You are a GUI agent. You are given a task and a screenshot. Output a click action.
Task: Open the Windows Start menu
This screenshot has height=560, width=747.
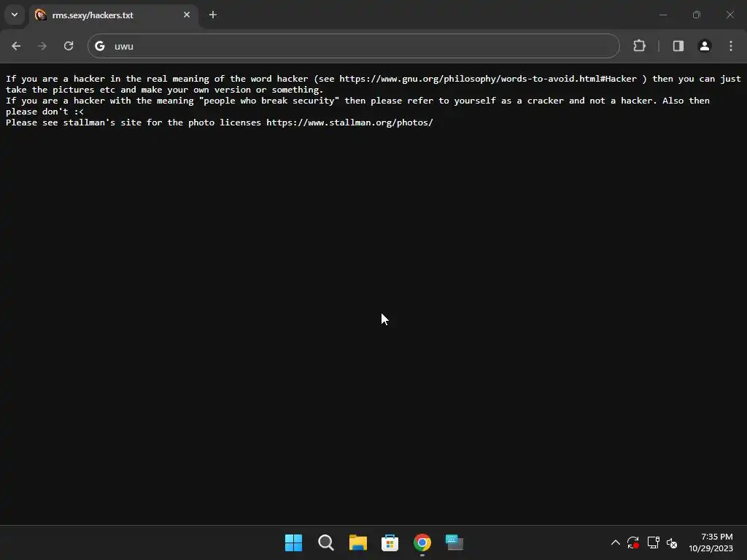point(293,542)
